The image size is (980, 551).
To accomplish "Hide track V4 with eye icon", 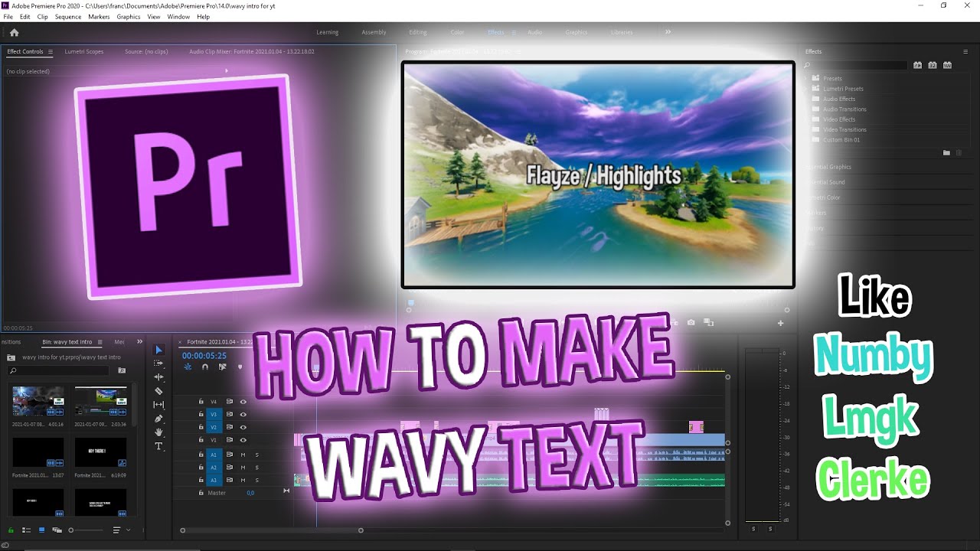I will point(243,401).
